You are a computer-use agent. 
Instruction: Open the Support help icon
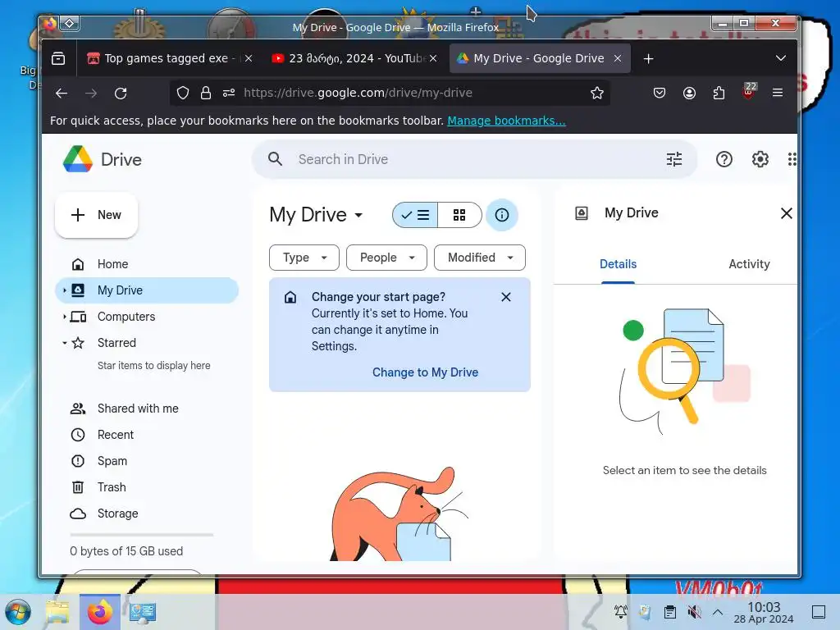tap(724, 159)
